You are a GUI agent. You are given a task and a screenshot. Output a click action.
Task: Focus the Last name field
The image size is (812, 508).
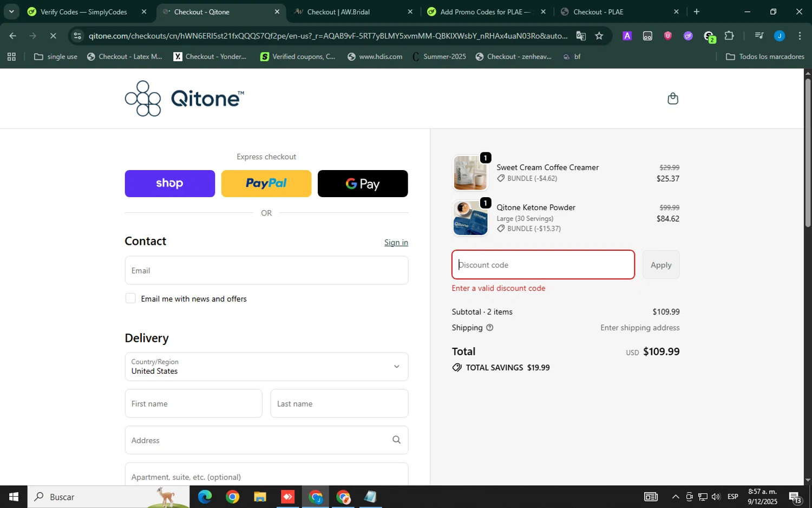pos(339,403)
